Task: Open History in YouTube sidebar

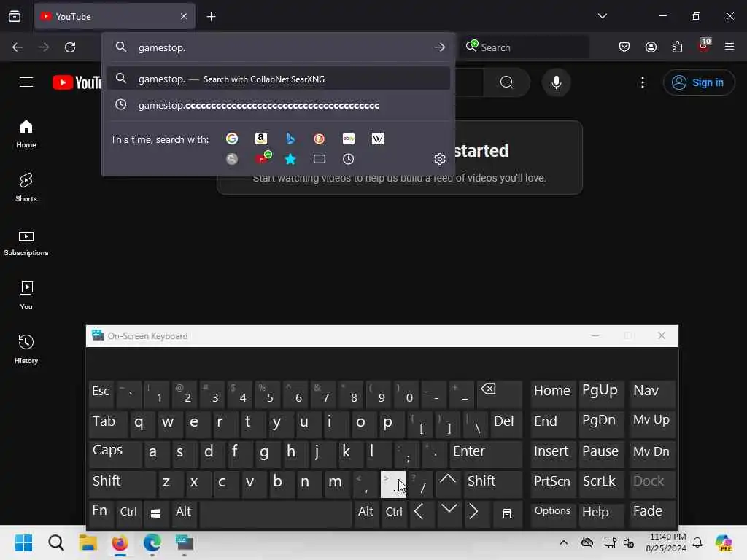Action: tap(26, 349)
